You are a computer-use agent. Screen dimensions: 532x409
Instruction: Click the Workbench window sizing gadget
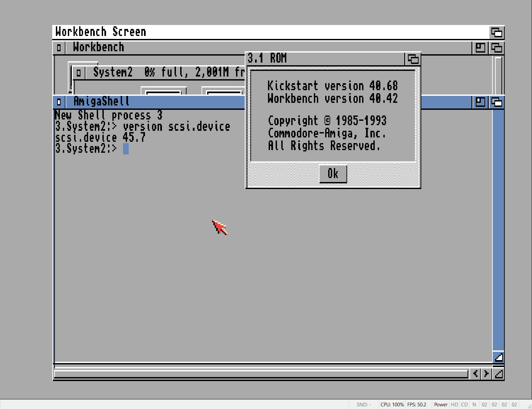click(498, 374)
